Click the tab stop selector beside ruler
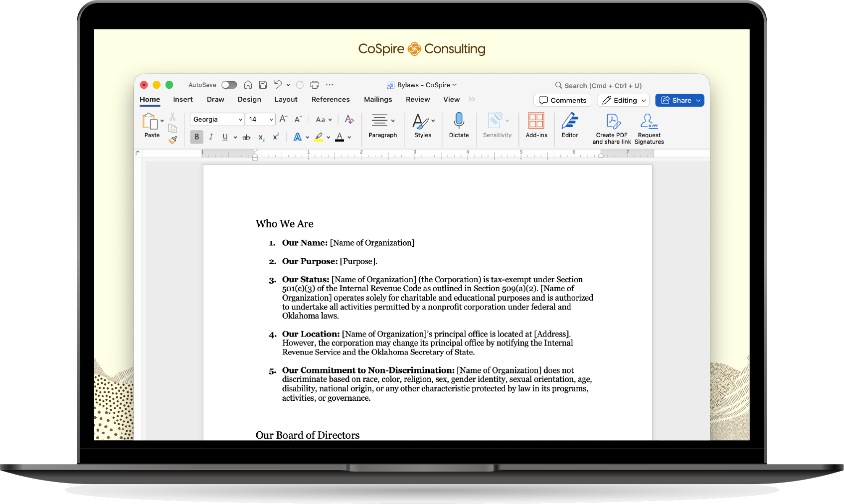844x504 pixels. (138, 153)
